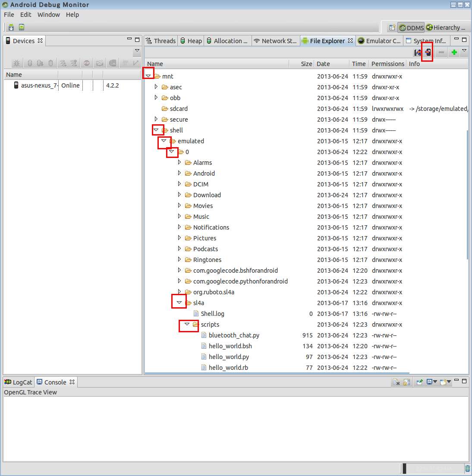
Task: Open the Devices view menu dropdown
Action: pos(137,50)
